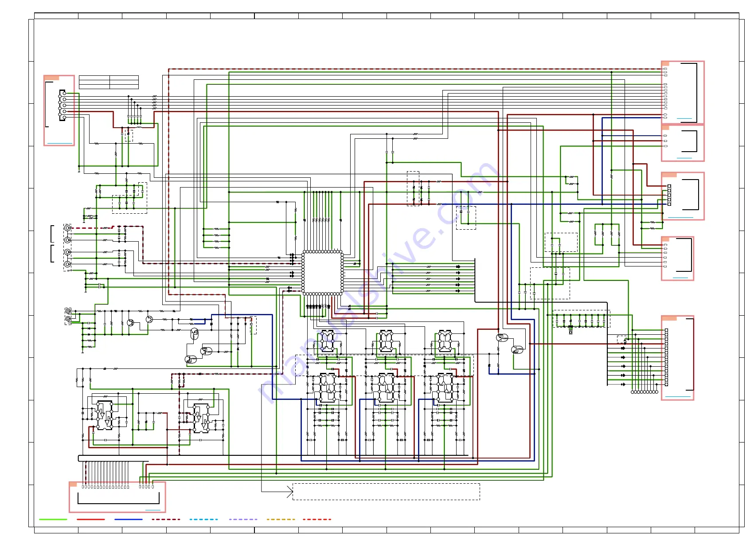754x560 pixels.
Task: Click the small table near the top-left connector
Action: pos(109,82)
